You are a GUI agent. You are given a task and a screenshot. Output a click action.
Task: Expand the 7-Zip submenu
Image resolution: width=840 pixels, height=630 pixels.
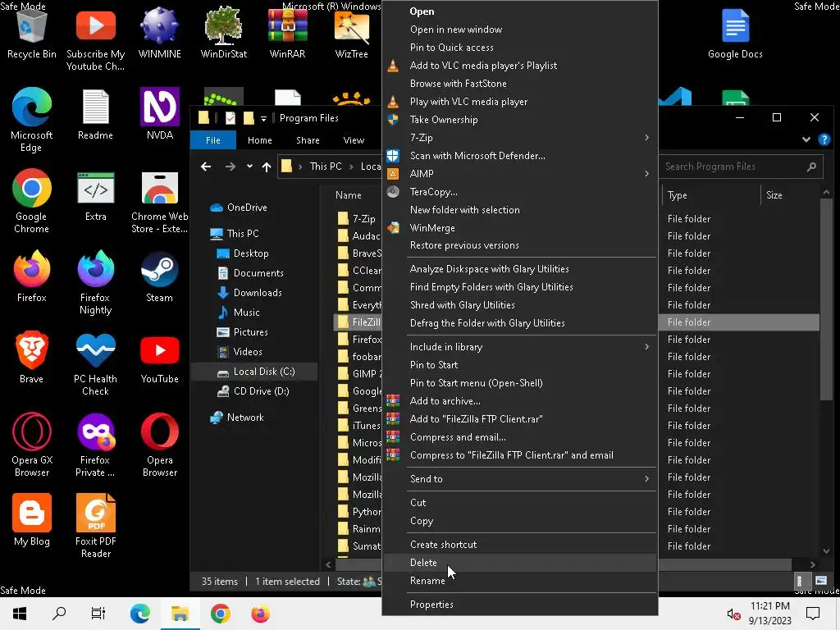[519, 138]
